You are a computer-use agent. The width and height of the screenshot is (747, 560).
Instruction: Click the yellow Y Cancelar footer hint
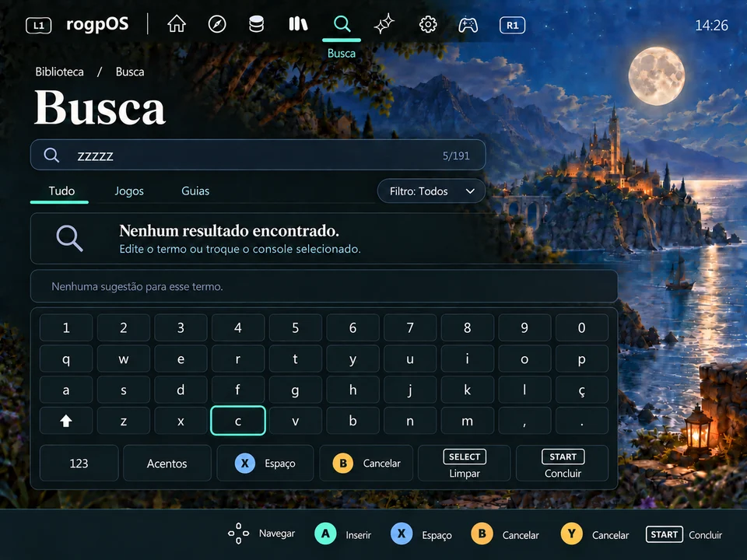(x=594, y=534)
